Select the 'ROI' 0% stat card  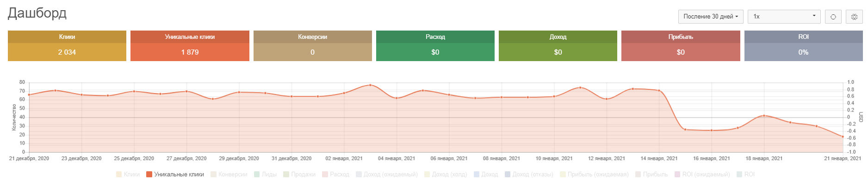pos(804,46)
